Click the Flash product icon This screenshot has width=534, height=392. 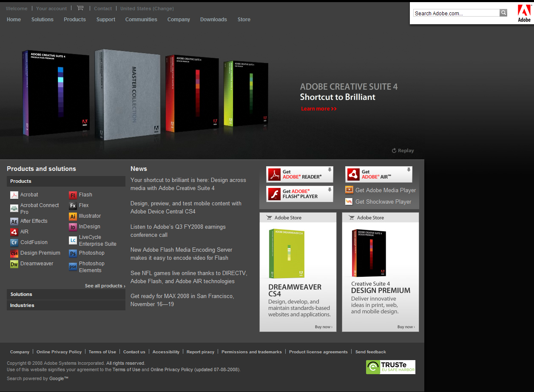73,195
